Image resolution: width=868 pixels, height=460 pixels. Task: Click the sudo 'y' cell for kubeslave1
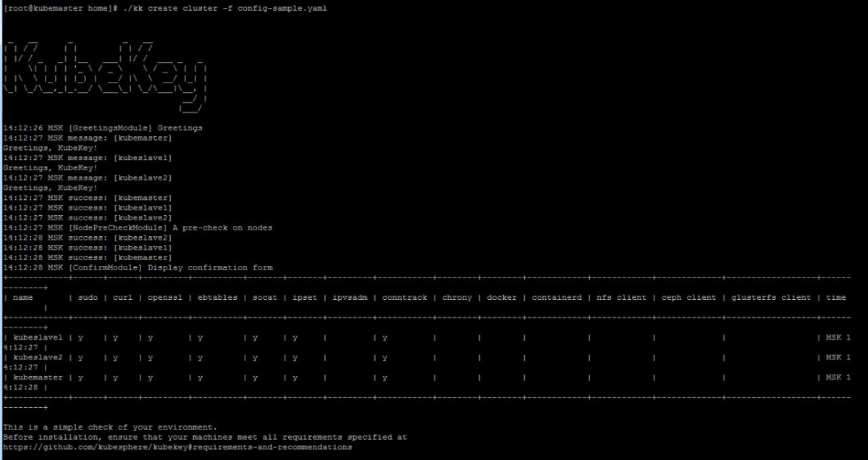(x=81, y=338)
